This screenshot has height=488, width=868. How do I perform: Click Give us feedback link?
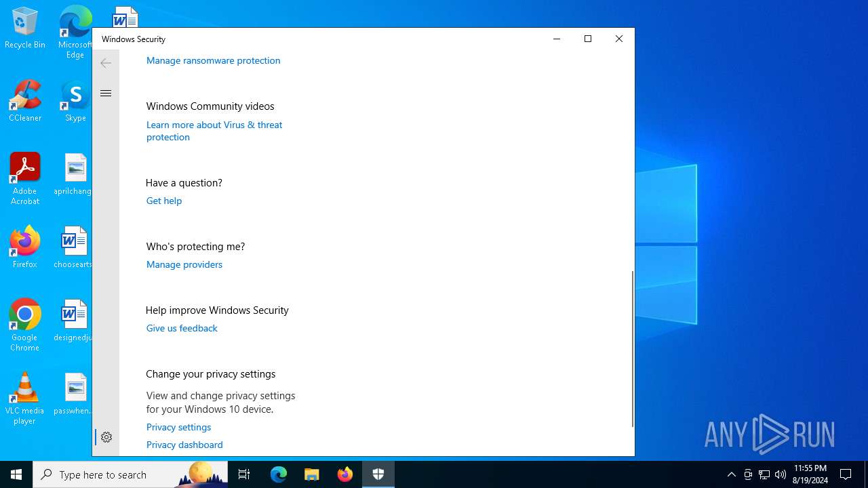(182, 328)
